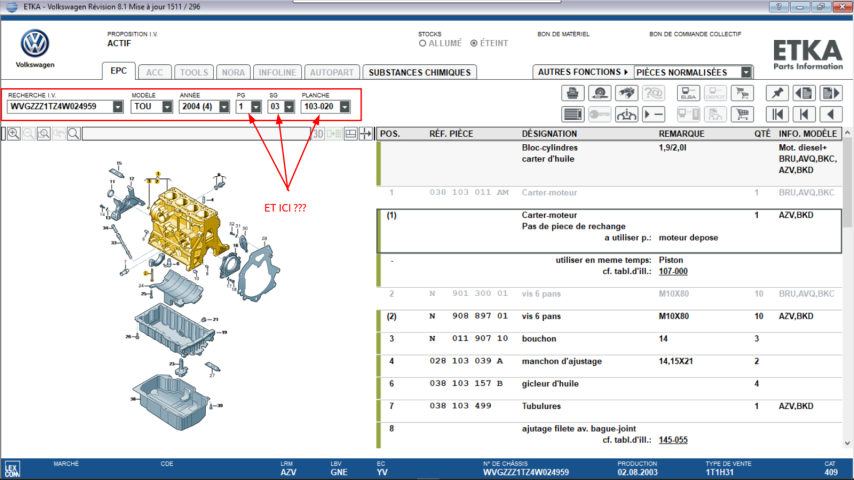Switch to the INFOLINE tab
Image resolution: width=854 pixels, height=480 pixels.
[277, 72]
